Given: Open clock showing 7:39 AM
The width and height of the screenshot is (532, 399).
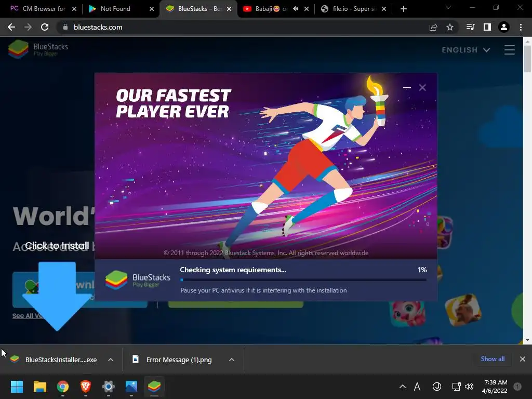Looking at the screenshot, I should (x=495, y=387).
